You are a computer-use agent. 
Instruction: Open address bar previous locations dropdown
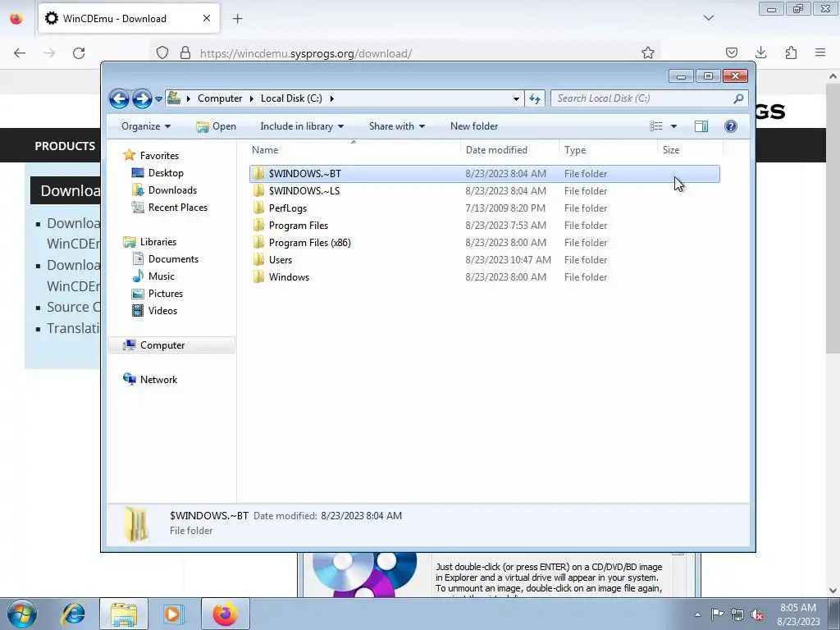coord(516,98)
